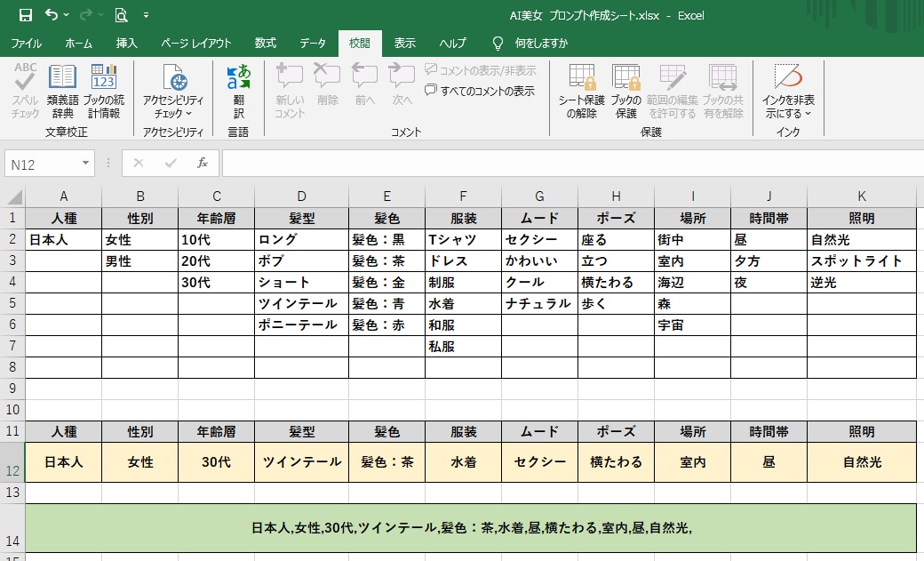Switch to the ページ レイアウト tab
This screenshot has width=924, height=561.
coord(195,43)
